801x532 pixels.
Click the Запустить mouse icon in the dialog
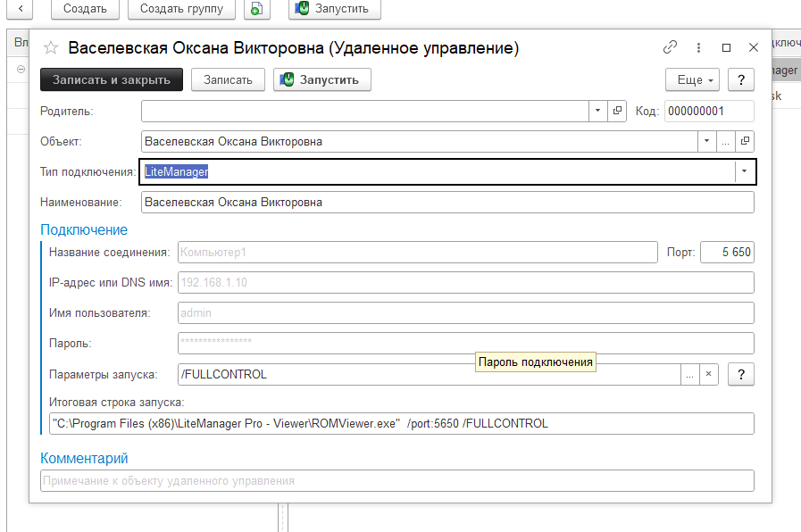(x=288, y=79)
